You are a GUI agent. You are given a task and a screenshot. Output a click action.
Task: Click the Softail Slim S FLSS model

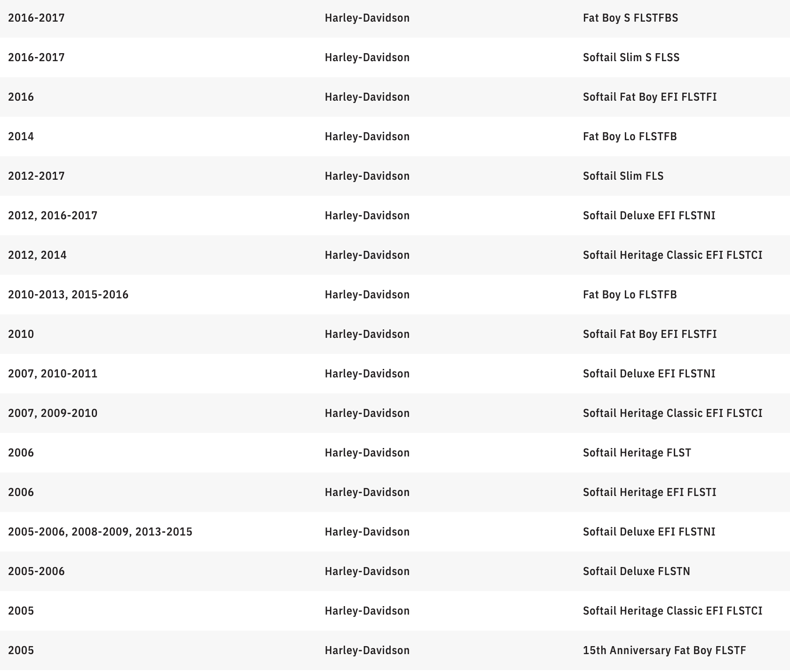[x=631, y=57]
